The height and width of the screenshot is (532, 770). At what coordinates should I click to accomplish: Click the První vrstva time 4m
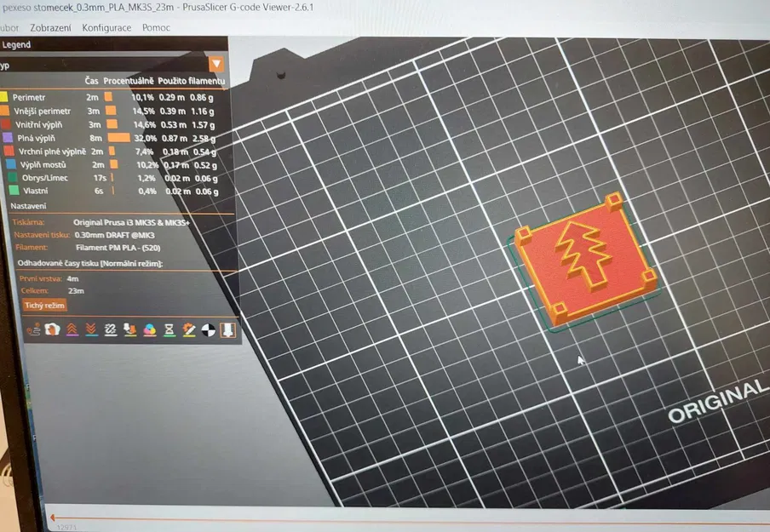pyautogui.click(x=72, y=278)
